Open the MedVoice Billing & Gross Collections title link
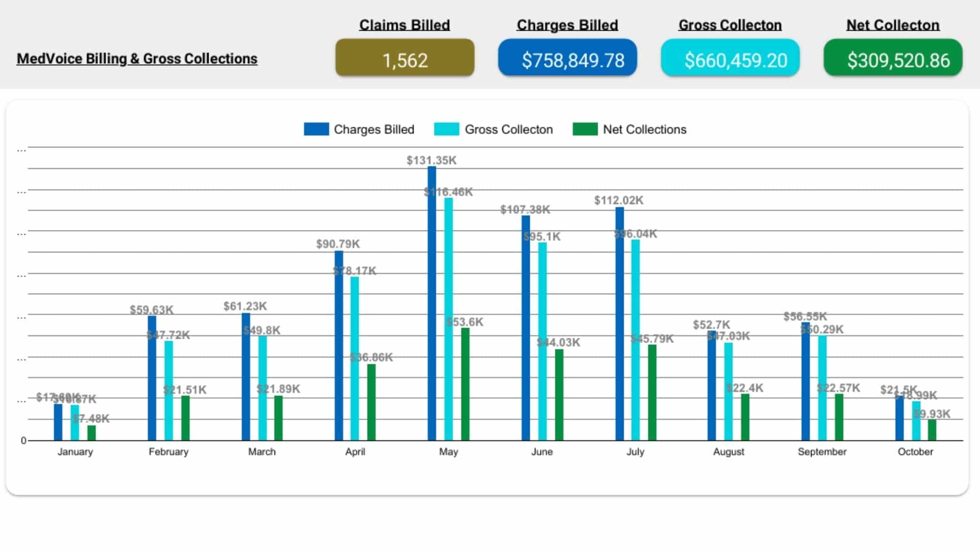The width and height of the screenshot is (980, 551). coord(137,59)
